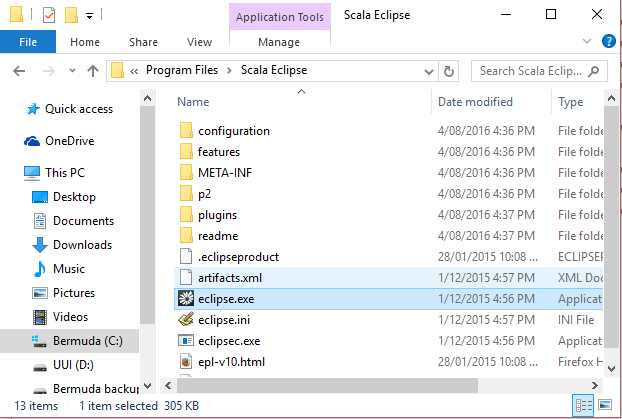Click the horizontal scrollbar left arrow
The width and height of the screenshot is (622, 419).
pos(168,385)
